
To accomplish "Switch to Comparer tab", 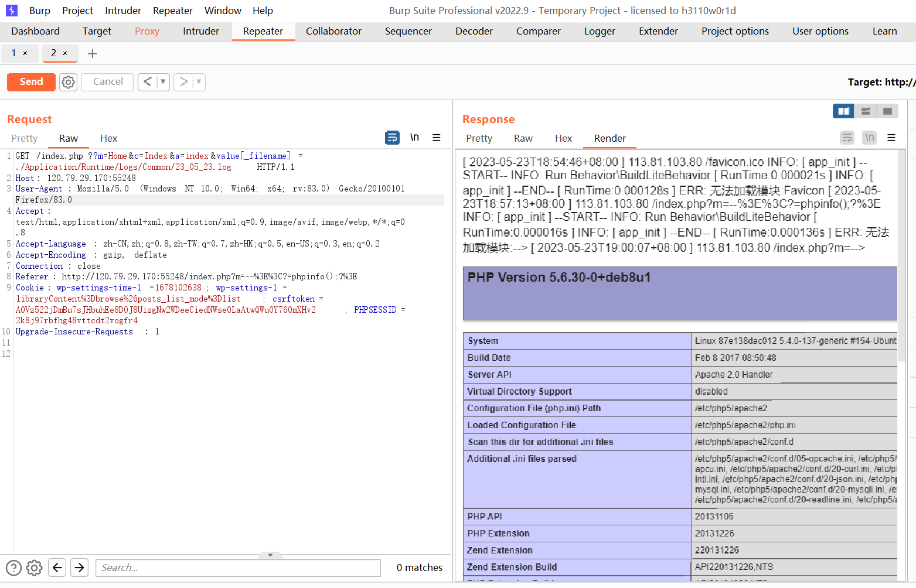I will (x=539, y=31).
